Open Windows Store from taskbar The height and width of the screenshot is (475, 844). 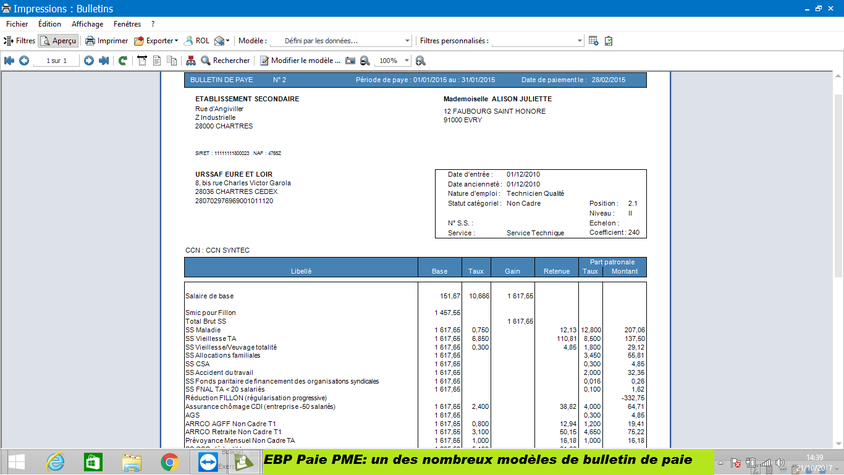point(93,462)
